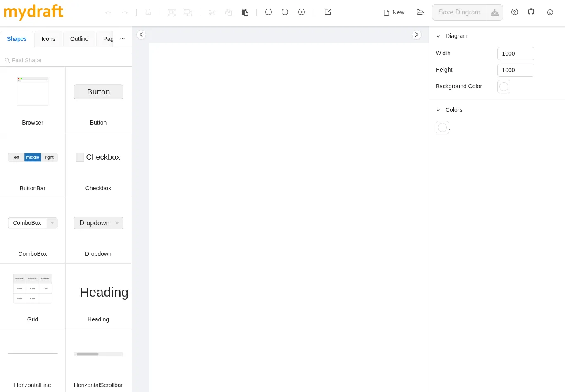This screenshot has height=392, width=565.
Task: Open the more tabs ellipsis menu
Action: [122, 39]
